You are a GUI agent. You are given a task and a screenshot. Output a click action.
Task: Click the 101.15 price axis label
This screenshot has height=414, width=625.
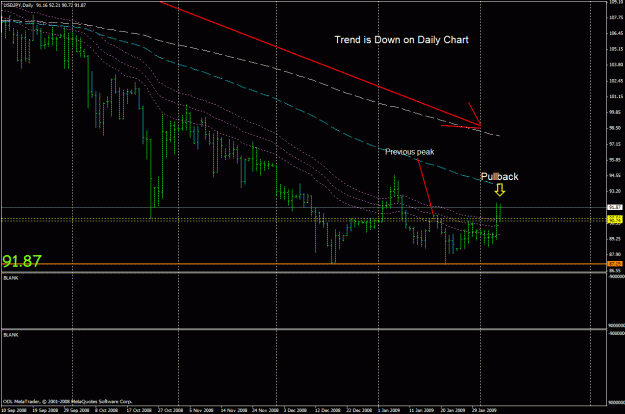[x=615, y=96]
